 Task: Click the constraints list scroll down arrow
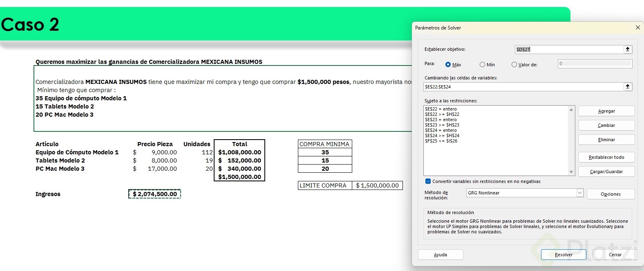tap(571, 172)
